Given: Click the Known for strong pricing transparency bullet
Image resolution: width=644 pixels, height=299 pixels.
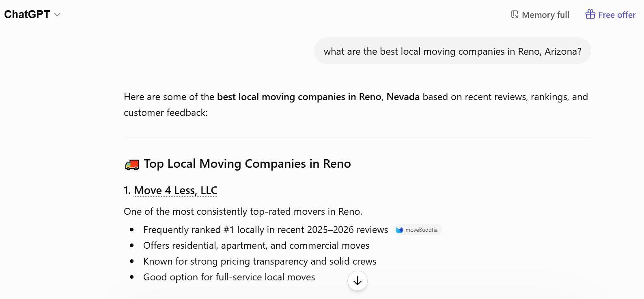Looking at the screenshot, I should [x=260, y=261].
